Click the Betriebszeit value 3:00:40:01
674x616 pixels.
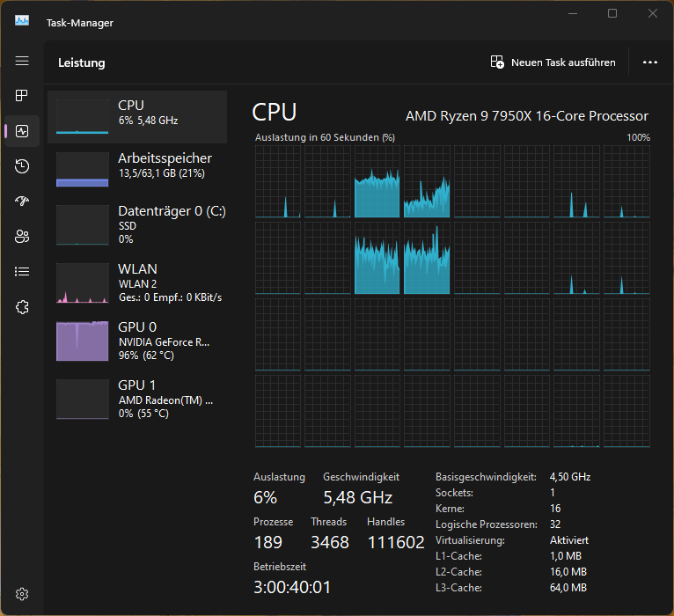[292, 587]
